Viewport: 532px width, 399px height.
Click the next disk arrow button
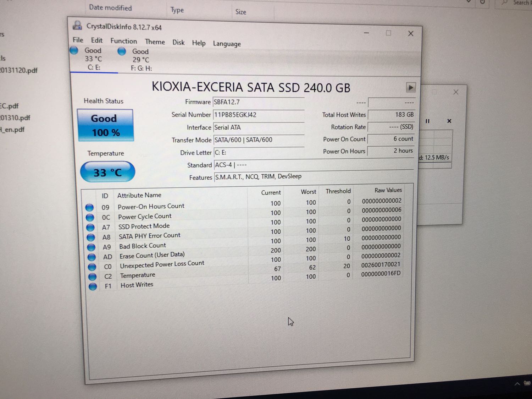click(410, 87)
